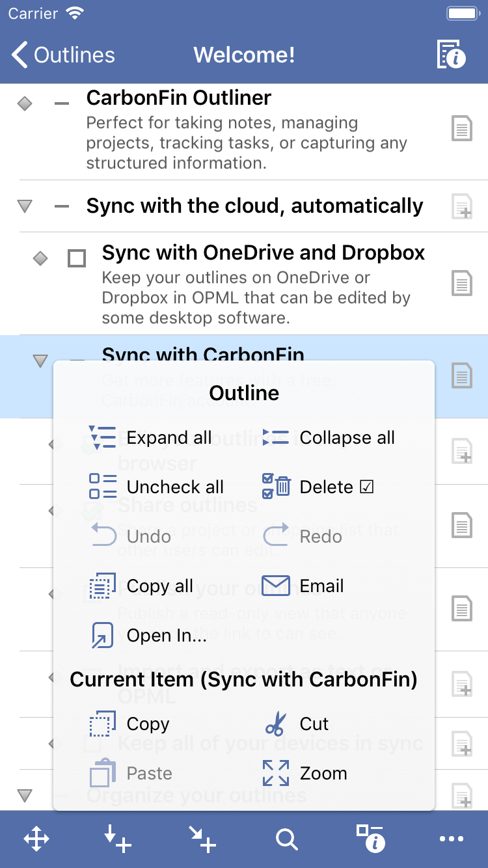Open outline info icon in header
The width and height of the screenshot is (488, 868).
click(451, 55)
